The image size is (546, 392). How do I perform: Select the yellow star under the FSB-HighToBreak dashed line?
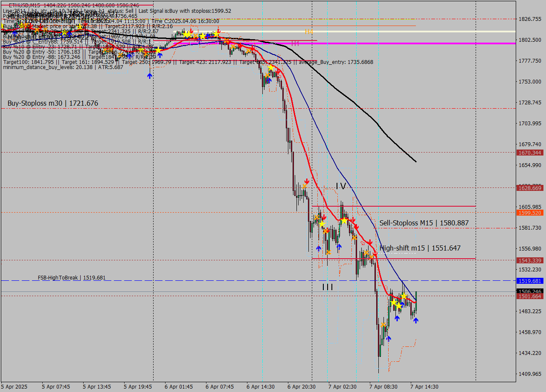(x=404, y=296)
